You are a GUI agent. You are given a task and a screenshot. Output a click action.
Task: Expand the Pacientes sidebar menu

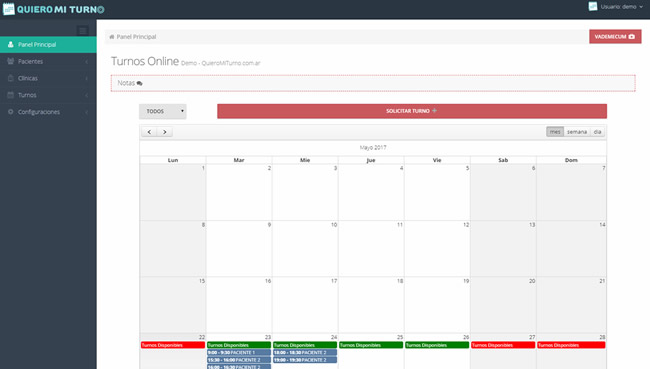coord(48,61)
